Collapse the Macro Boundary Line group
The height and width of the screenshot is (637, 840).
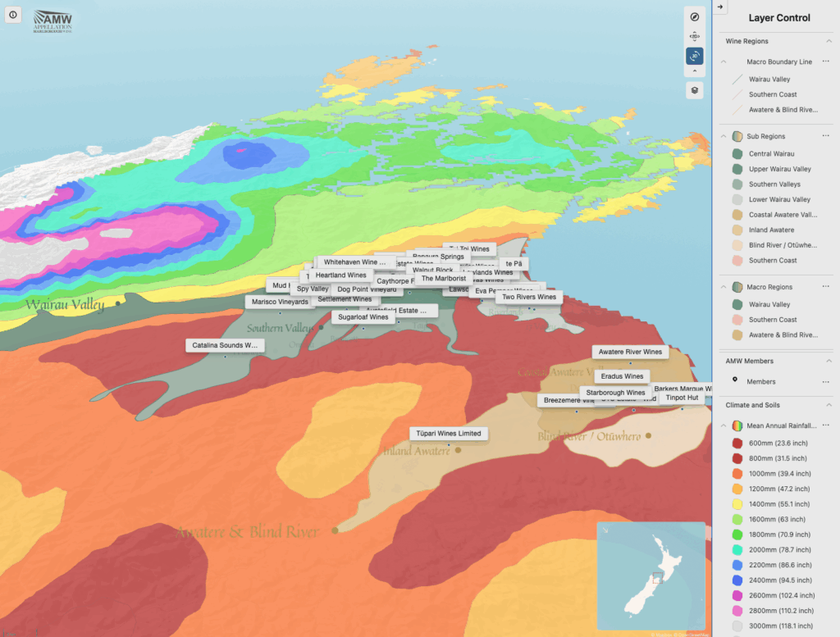click(x=724, y=62)
